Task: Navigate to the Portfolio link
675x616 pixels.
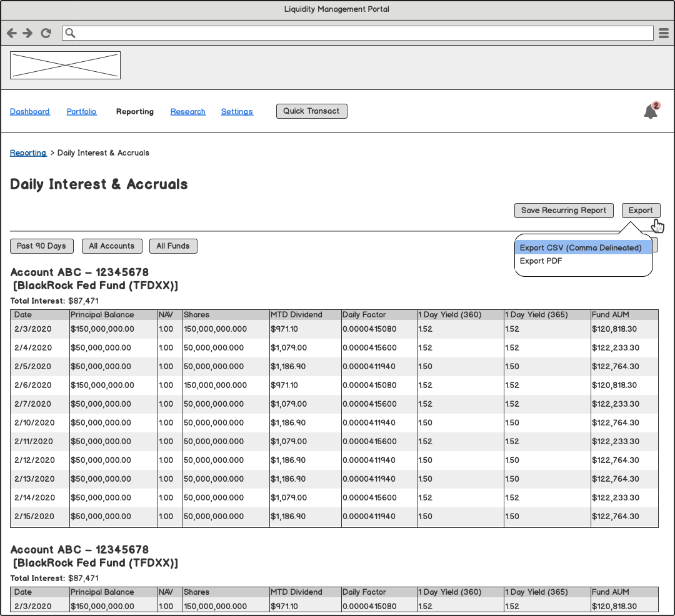Action: point(82,111)
